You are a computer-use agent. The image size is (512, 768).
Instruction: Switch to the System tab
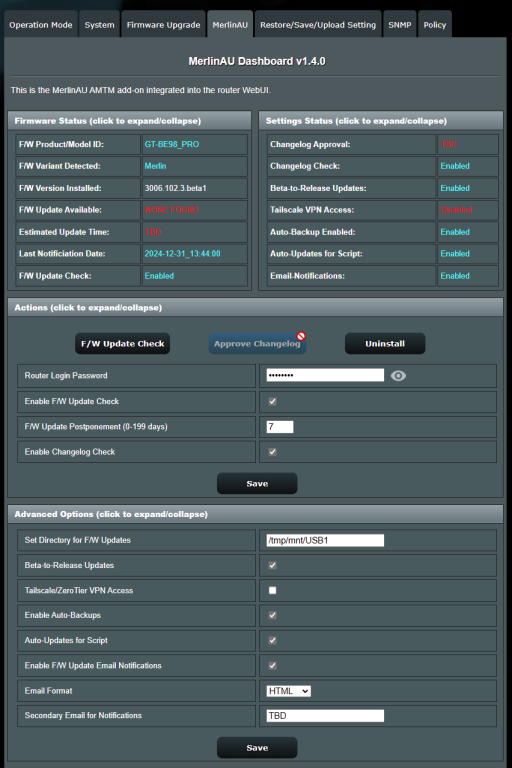pyautogui.click(x=99, y=24)
